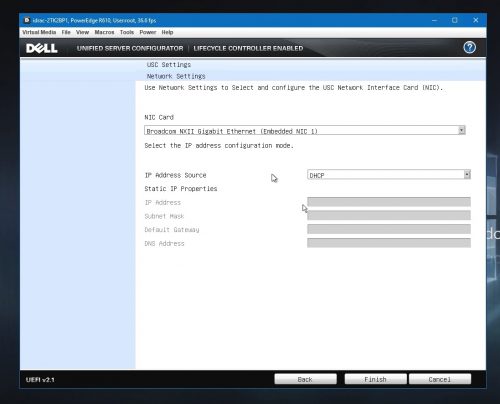
Task: Open the Tools menu
Action: (x=127, y=32)
